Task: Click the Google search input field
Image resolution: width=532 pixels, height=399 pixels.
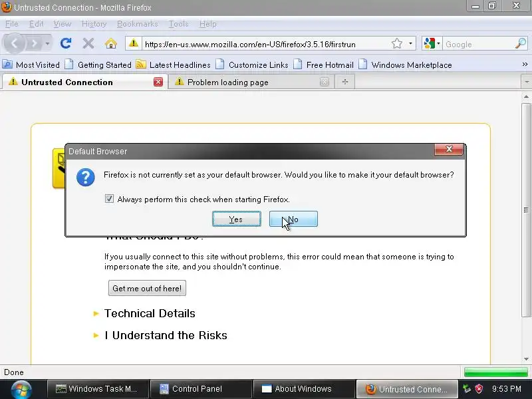Action: click(x=478, y=44)
